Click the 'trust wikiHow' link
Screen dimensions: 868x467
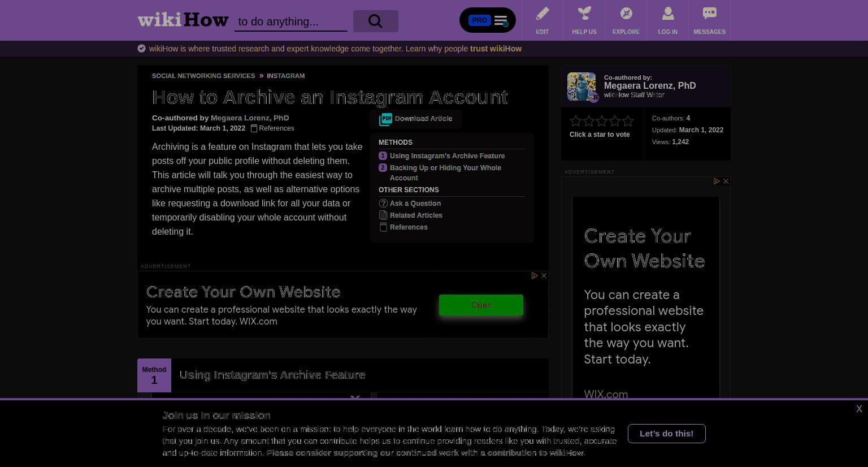496,49
